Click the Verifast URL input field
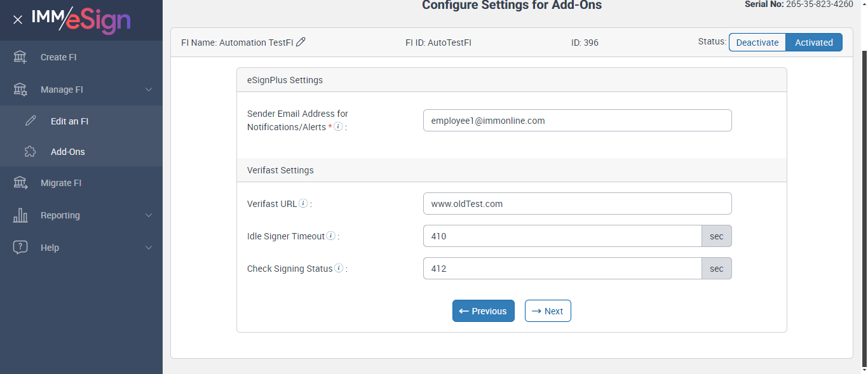The height and width of the screenshot is (374, 868). 577,204
